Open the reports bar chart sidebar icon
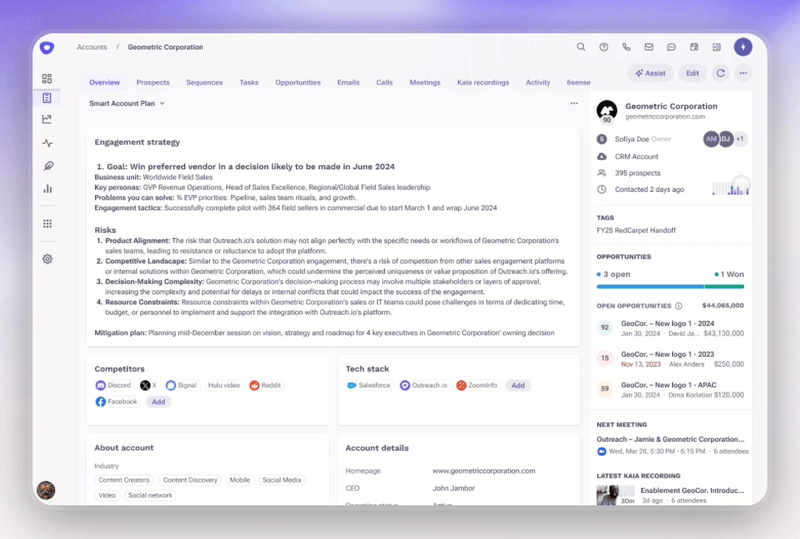800x539 pixels. 47,188
